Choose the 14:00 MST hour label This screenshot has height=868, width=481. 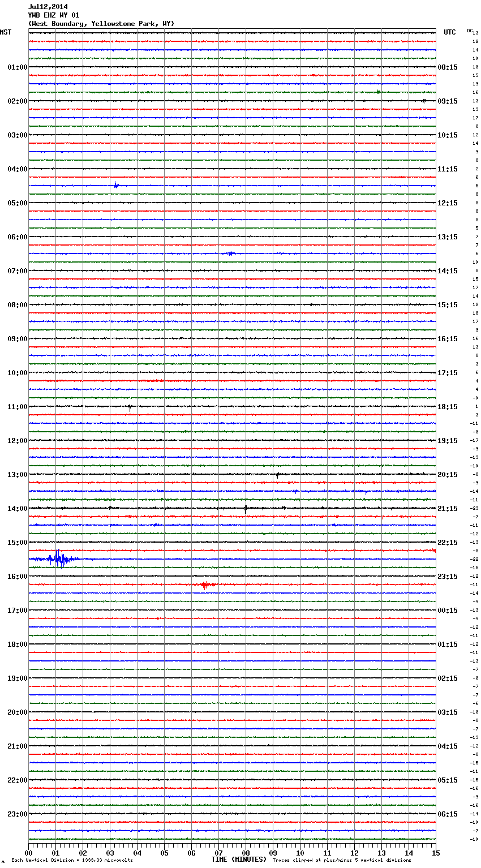coord(18,509)
